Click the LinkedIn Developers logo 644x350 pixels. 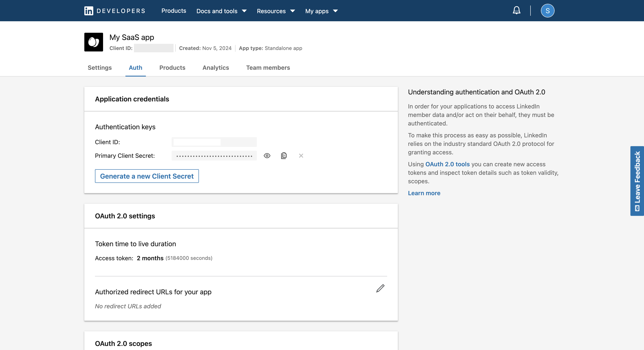[x=115, y=11]
